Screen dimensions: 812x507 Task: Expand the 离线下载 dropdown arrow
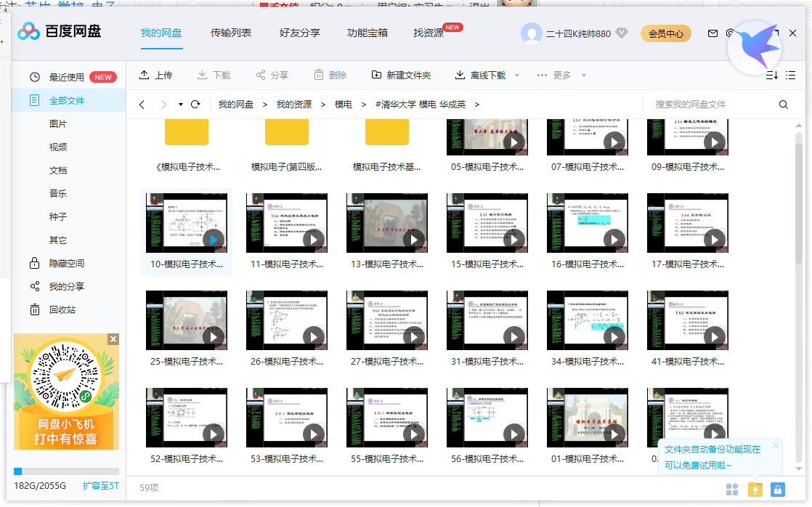click(517, 76)
